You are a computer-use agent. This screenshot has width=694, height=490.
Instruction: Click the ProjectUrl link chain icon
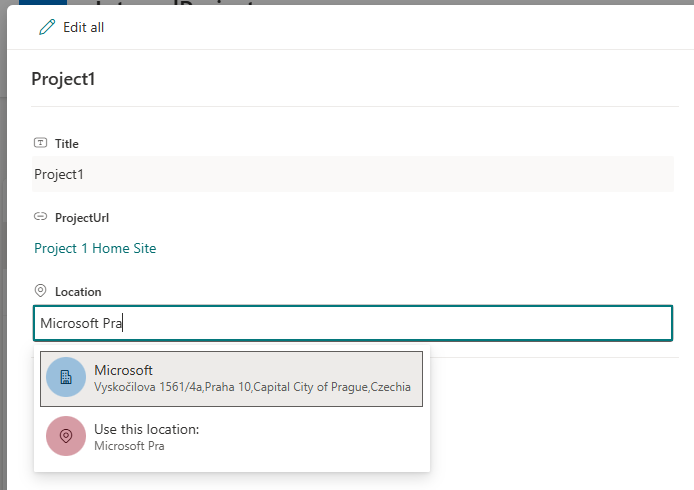pyautogui.click(x=41, y=216)
